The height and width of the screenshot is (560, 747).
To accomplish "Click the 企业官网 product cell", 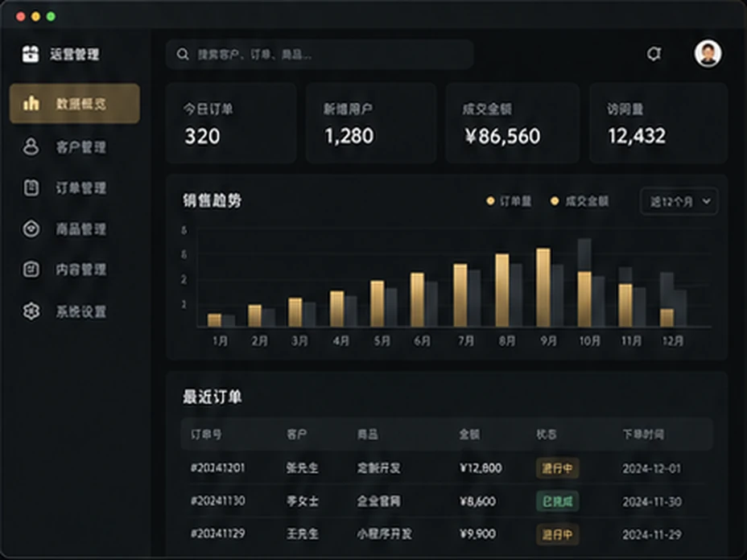I will (379, 501).
